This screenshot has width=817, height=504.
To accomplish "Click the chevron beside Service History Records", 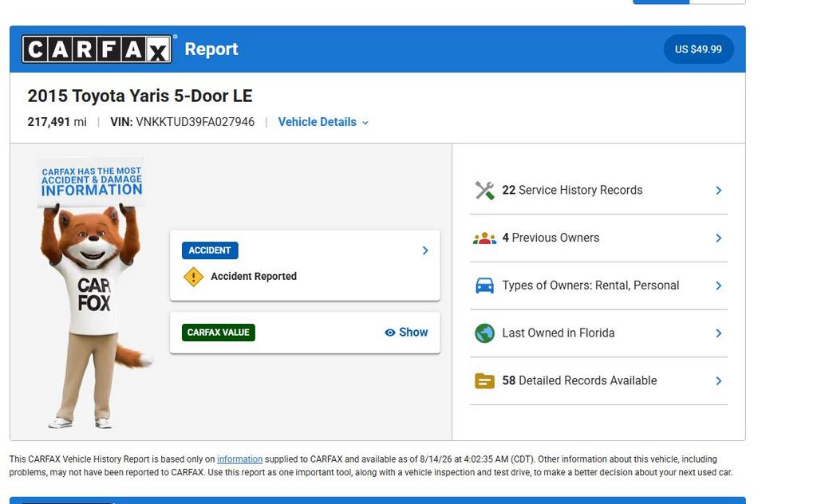I will point(719,191).
